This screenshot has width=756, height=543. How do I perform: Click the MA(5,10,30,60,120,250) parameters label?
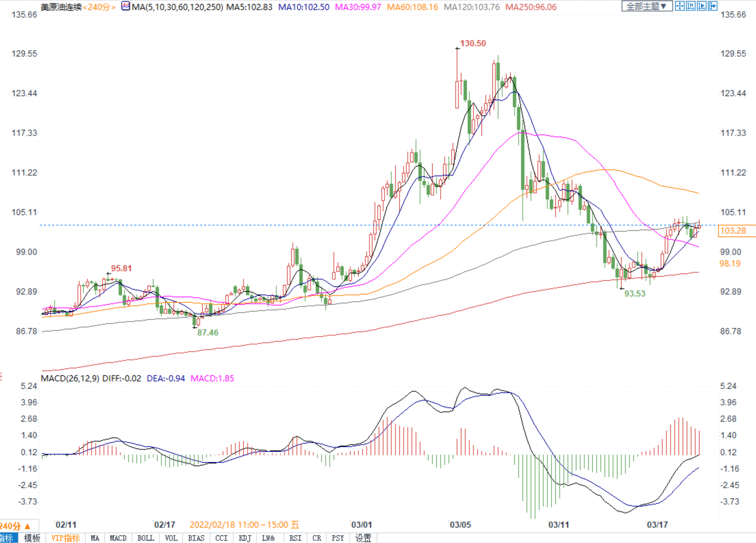pos(177,7)
